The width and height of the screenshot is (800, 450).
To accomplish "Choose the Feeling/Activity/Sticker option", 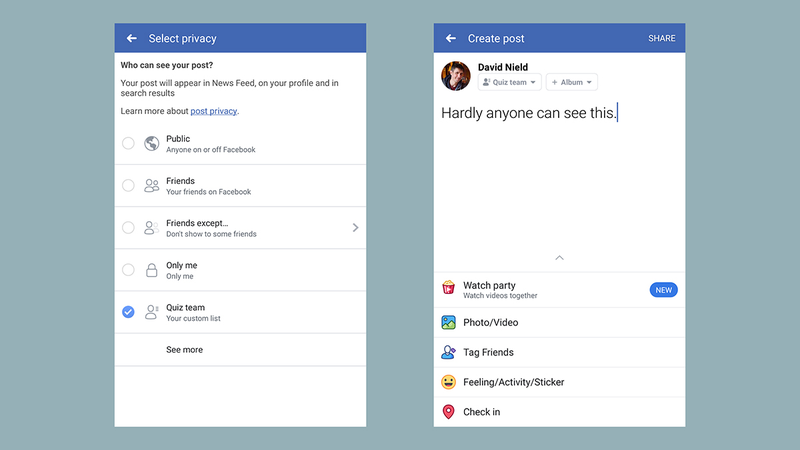I will 559,382.
